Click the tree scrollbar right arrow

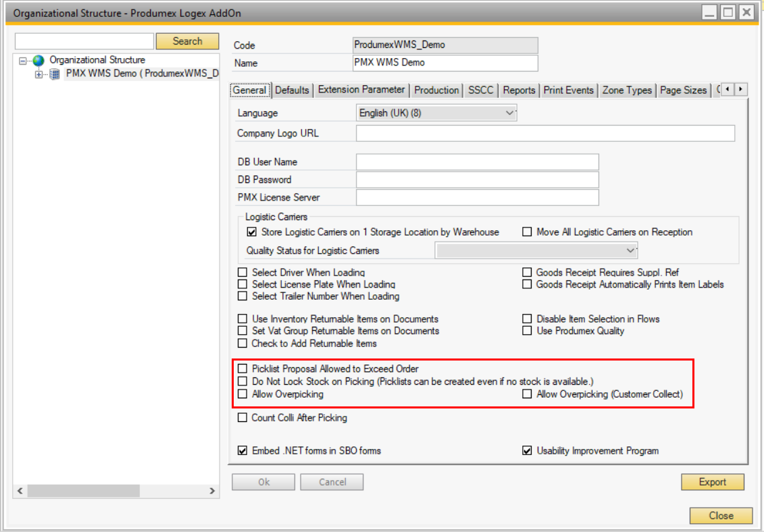click(213, 491)
